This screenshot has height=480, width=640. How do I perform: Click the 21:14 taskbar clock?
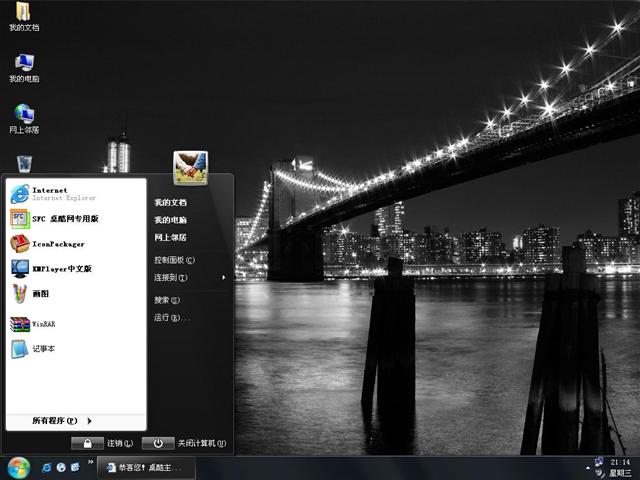pyautogui.click(x=620, y=462)
